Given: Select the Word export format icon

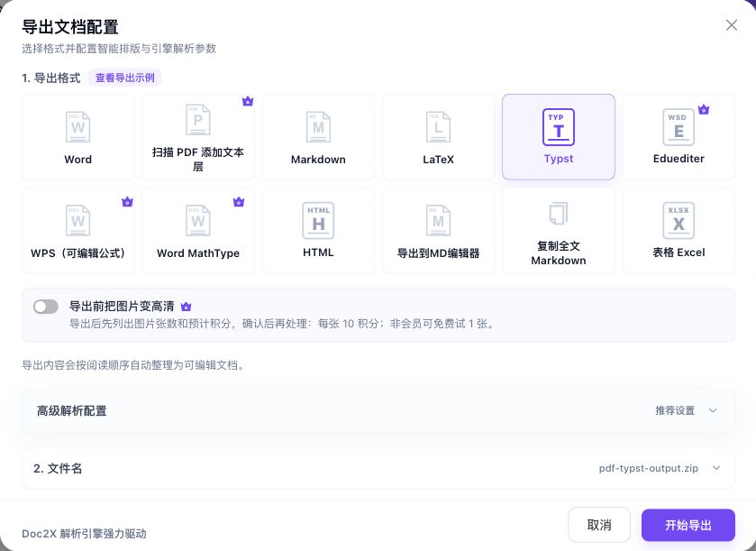Looking at the screenshot, I should pos(77,127).
